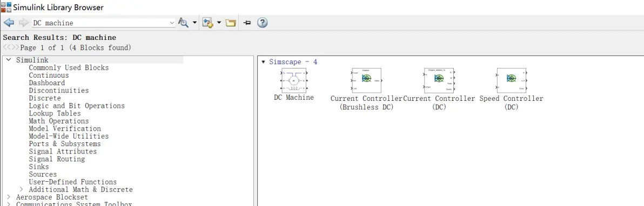The width and height of the screenshot is (644, 206).
Task: Expand Additional Math & Discrete node
Action: [22, 190]
